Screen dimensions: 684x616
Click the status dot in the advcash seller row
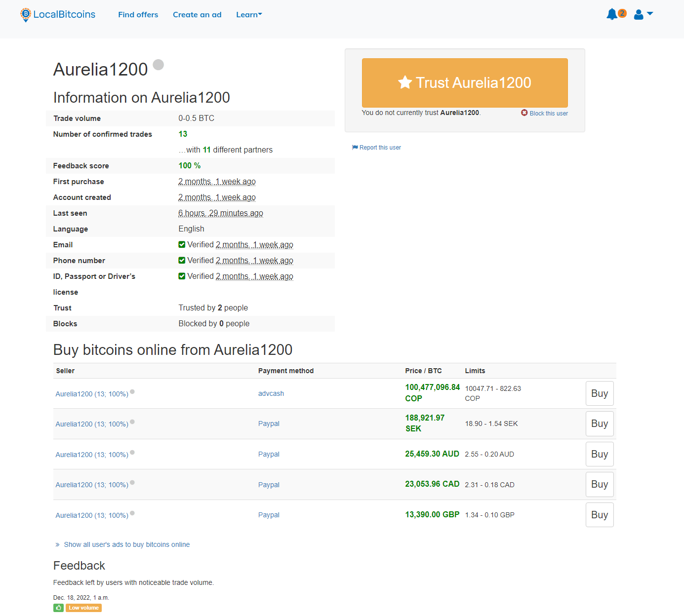(x=132, y=392)
